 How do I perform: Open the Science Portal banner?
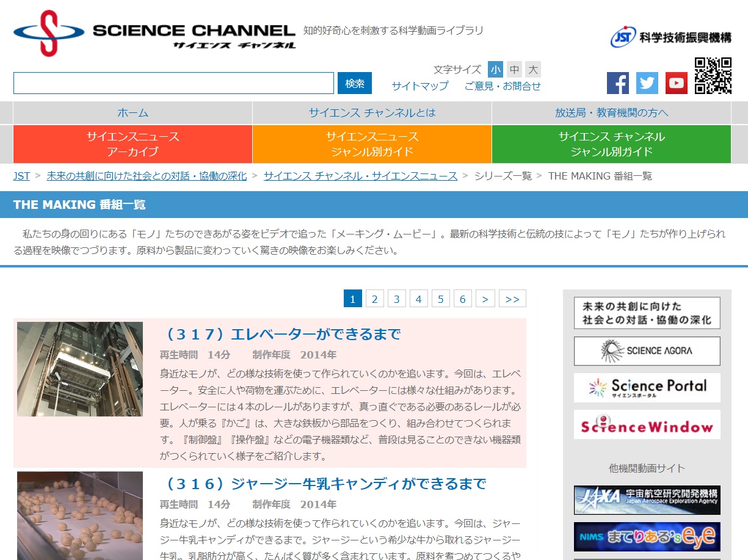(647, 388)
